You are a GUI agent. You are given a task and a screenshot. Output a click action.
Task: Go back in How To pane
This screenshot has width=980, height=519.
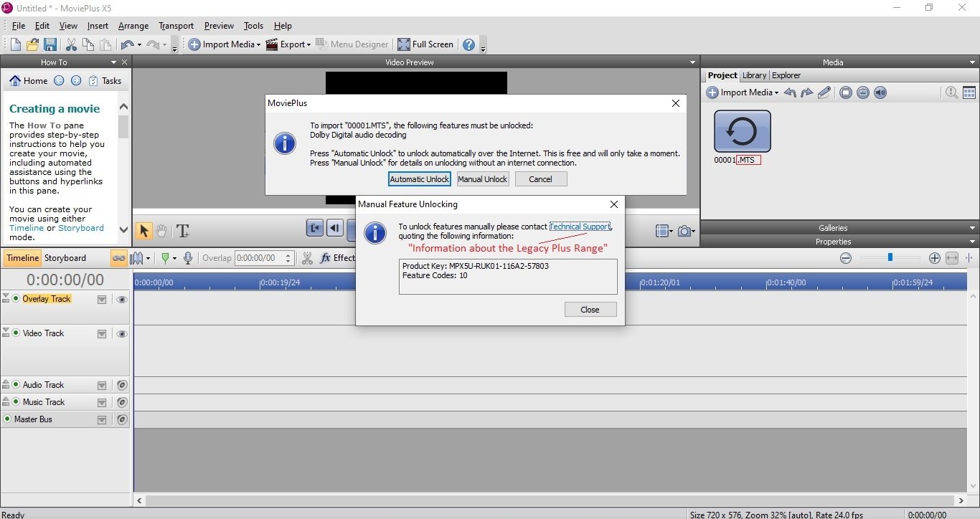point(59,81)
